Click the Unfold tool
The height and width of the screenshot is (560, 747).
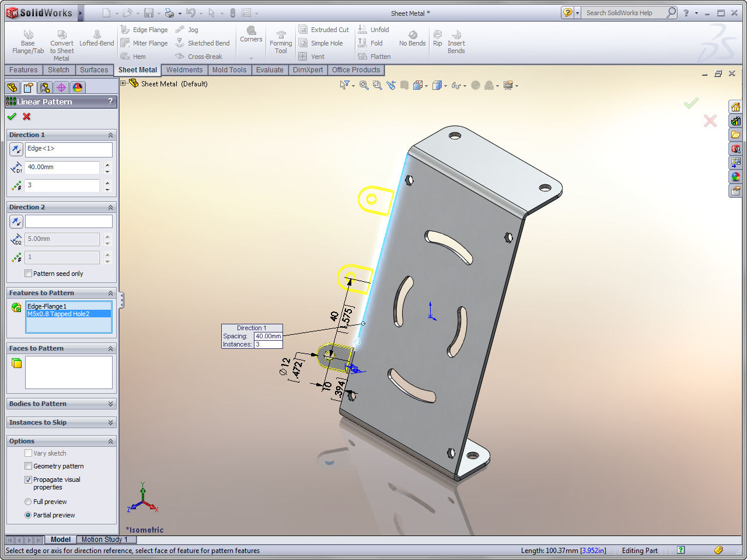point(373,30)
